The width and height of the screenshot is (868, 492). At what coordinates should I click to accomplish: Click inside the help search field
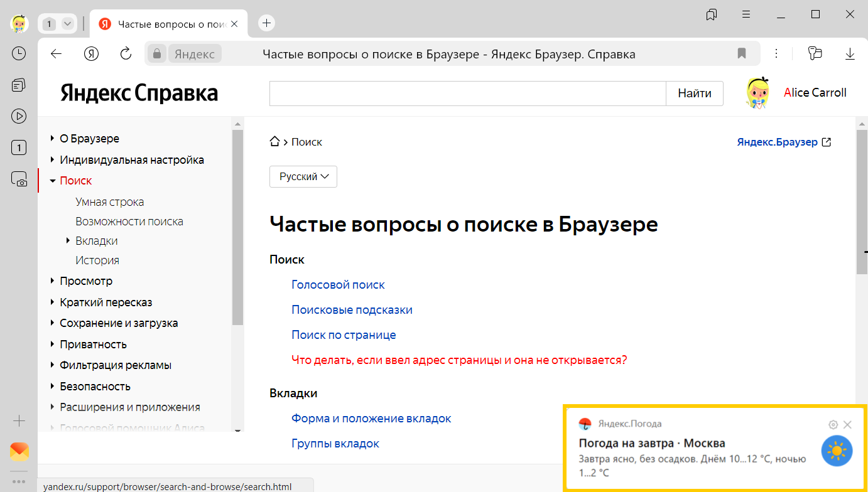click(x=467, y=94)
